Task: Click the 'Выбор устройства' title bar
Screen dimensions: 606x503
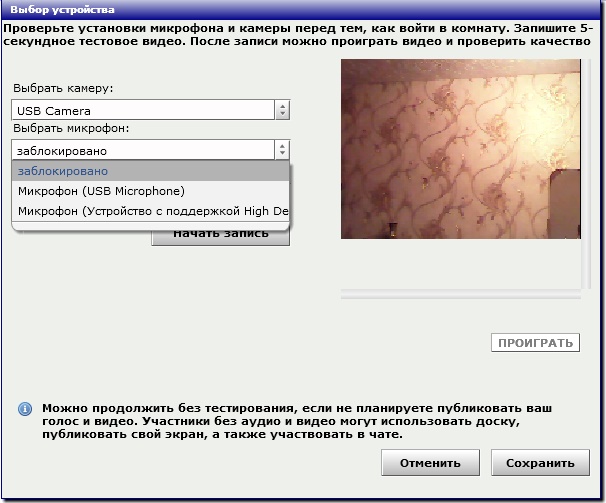Action: (x=301, y=9)
